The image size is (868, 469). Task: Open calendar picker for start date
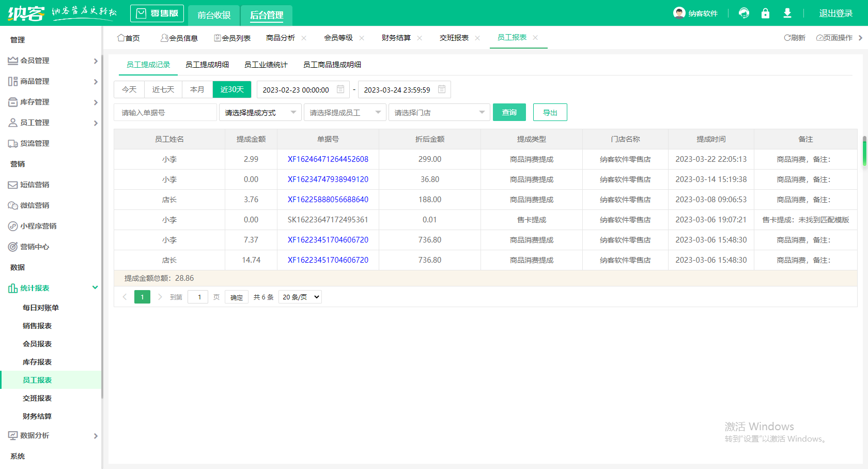point(340,89)
